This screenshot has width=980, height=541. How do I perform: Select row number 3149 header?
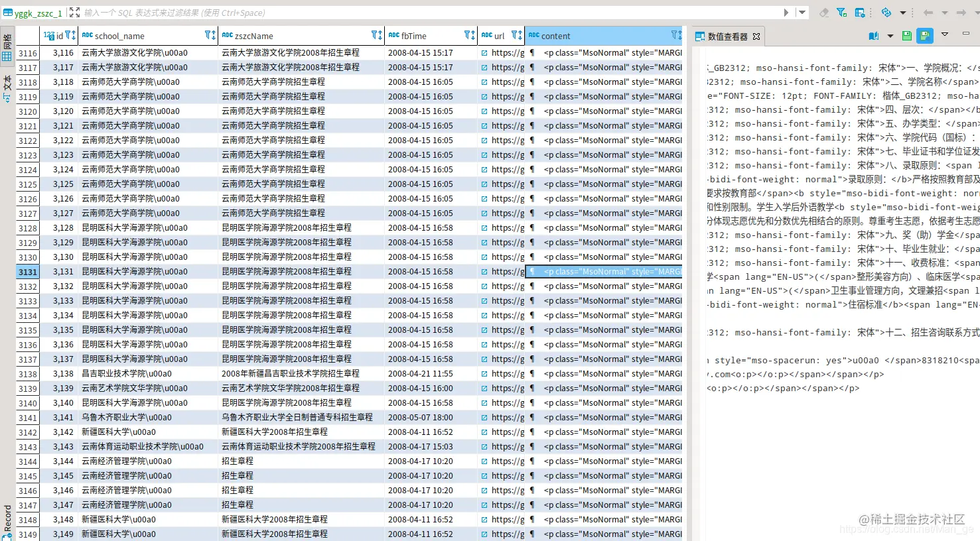click(28, 534)
